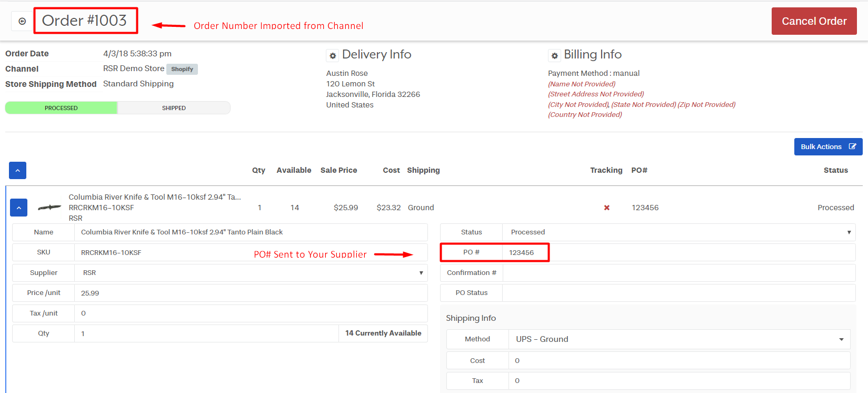Click Payment Method : manual text
Image resolution: width=868 pixels, height=393 pixels.
pos(594,73)
